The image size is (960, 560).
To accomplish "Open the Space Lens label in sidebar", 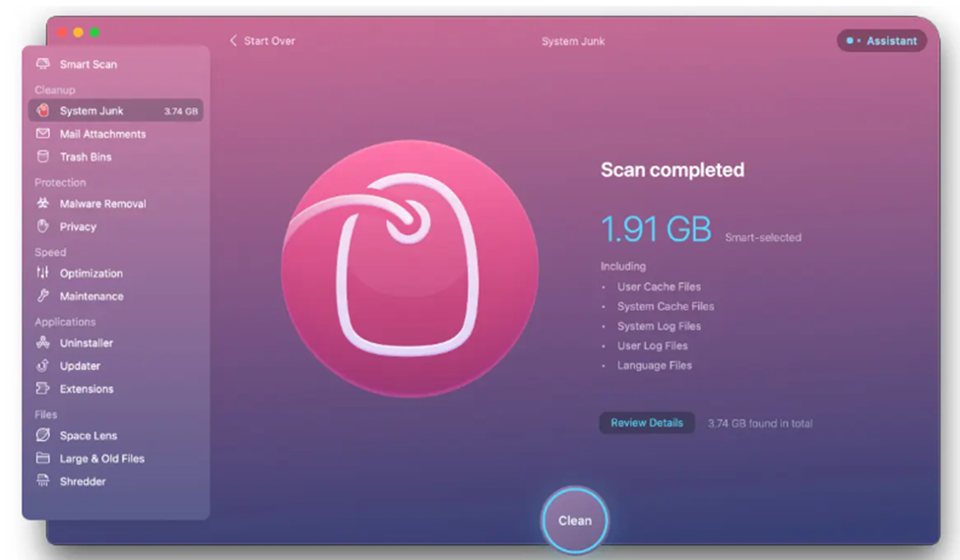I will (89, 436).
